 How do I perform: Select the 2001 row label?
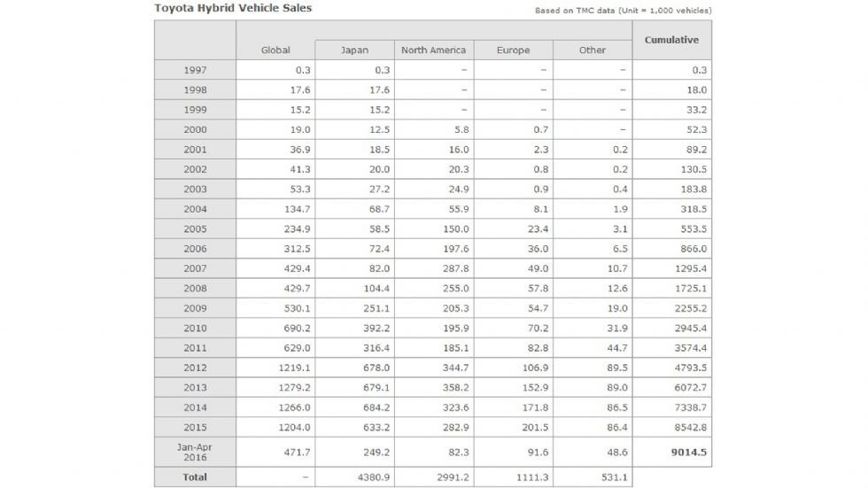(x=195, y=150)
